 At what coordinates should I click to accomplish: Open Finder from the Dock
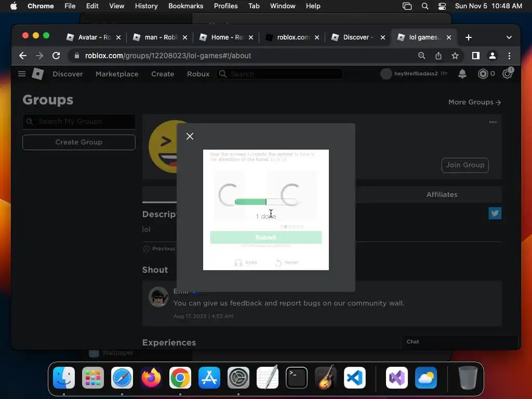click(64, 378)
